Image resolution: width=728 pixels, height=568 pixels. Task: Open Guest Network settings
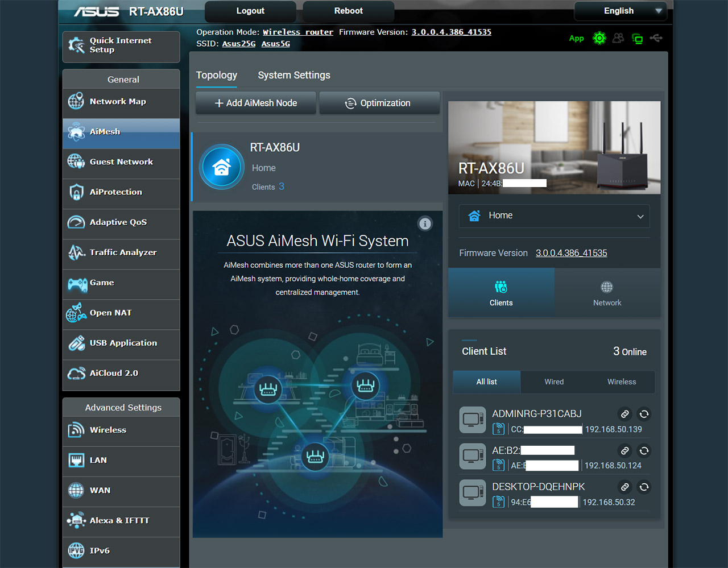[x=121, y=163]
